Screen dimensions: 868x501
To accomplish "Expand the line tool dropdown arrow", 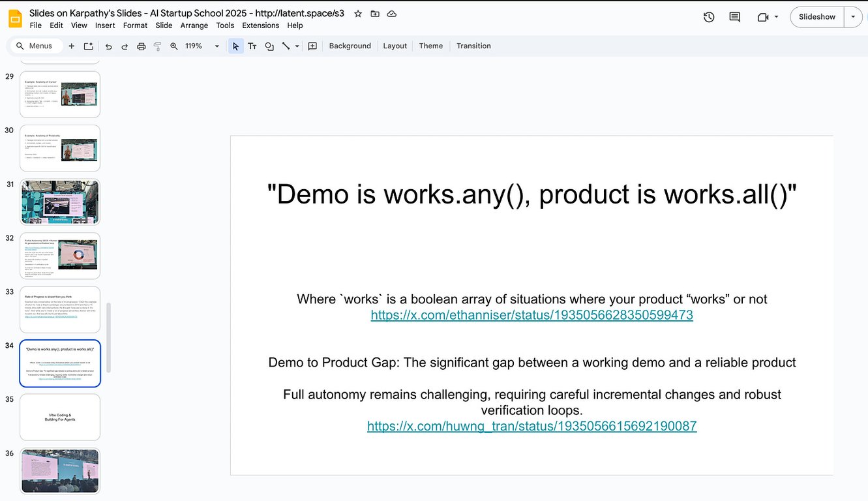I will tap(297, 46).
